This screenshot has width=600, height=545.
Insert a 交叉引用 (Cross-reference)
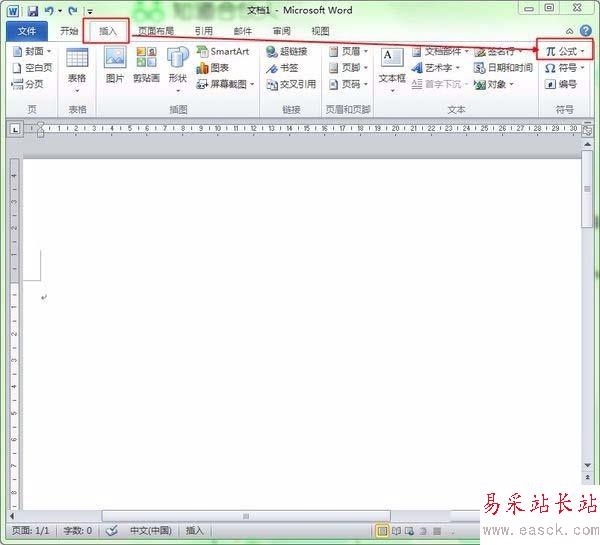292,84
